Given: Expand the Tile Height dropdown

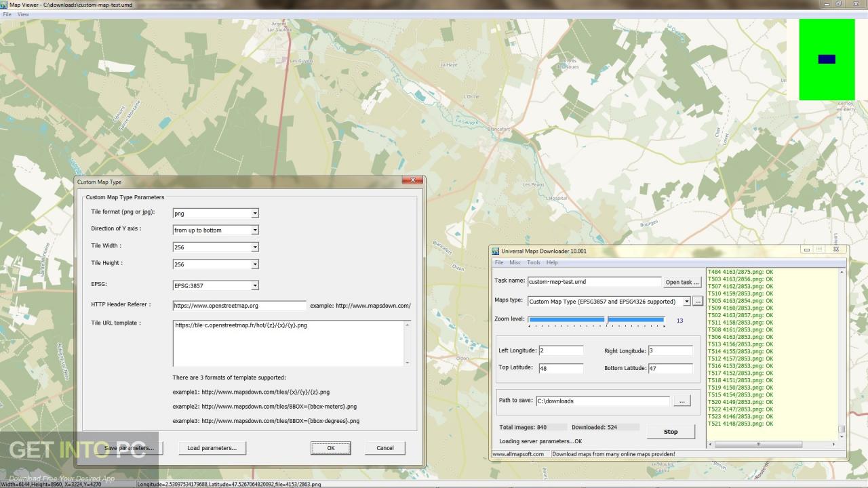Looking at the screenshot, I should coord(255,264).
